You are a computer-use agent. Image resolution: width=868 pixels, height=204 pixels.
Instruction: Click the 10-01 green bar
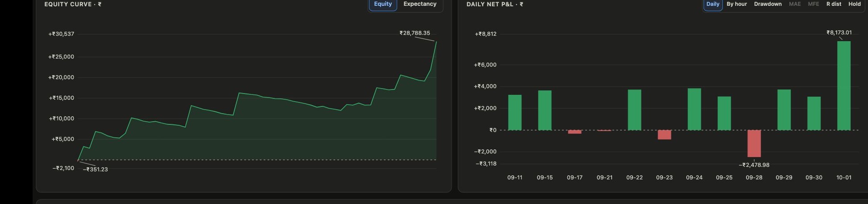(844, 85)
